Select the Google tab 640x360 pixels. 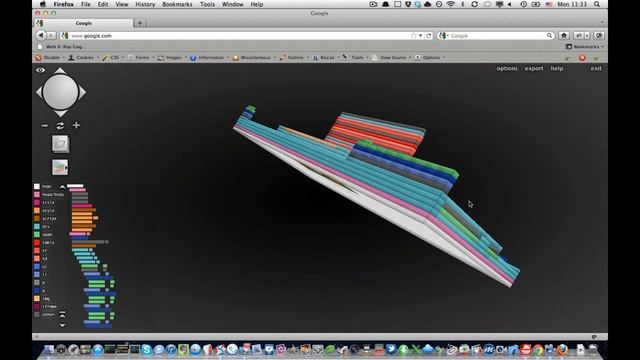pos(84,23)
